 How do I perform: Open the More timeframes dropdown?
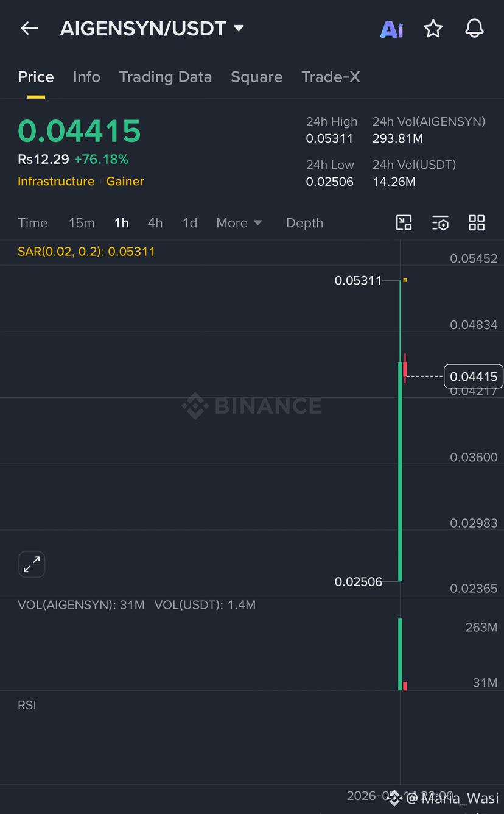pos(239,223)
